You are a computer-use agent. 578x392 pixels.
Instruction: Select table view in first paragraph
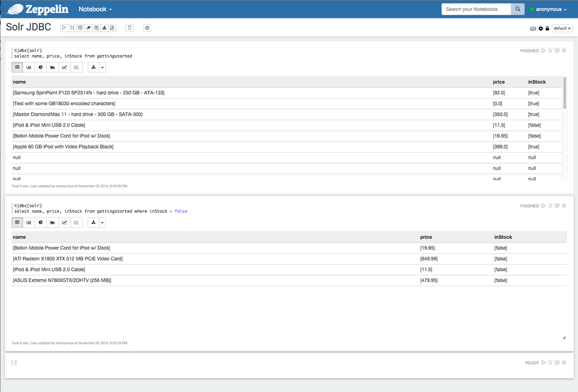[17, 67]
